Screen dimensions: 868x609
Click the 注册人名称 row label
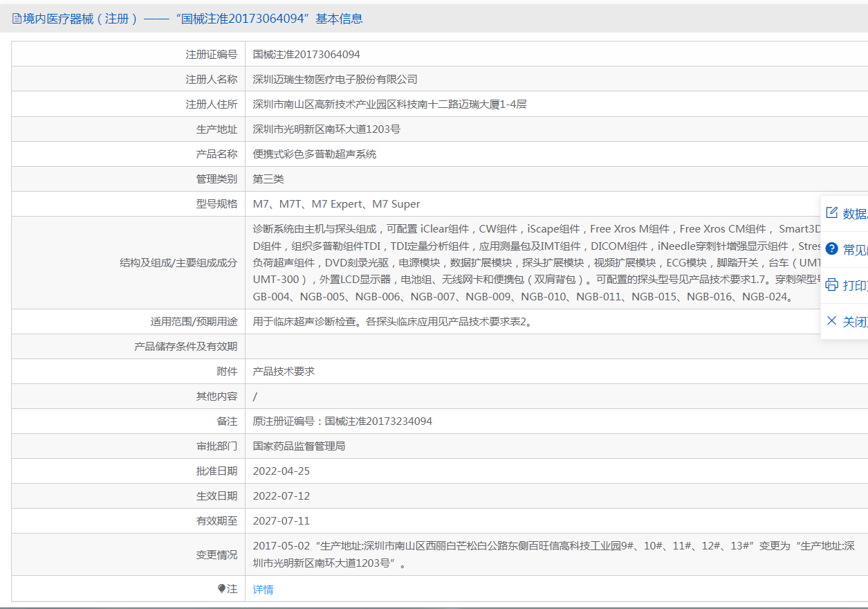(x=211, y=80)
